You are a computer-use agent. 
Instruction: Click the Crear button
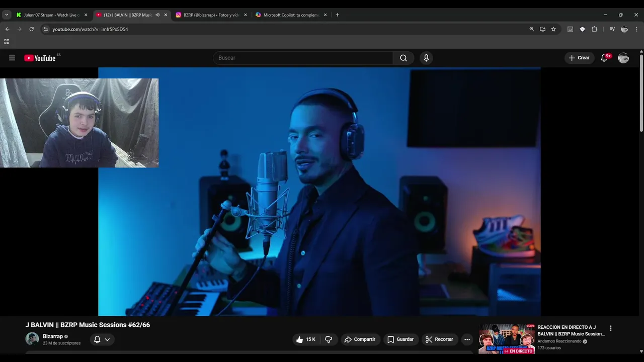pyautogui.click(x=579, y=58)
